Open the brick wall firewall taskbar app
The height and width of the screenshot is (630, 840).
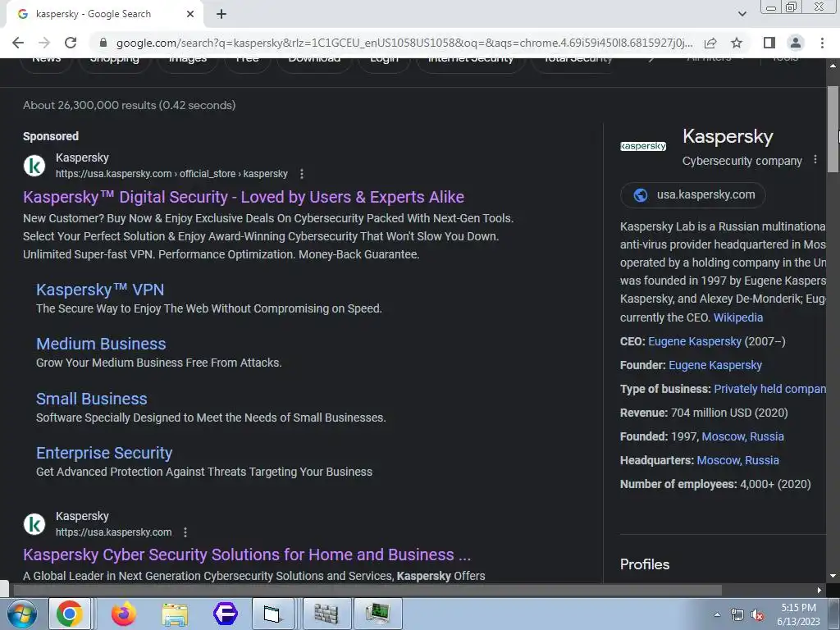326,614
